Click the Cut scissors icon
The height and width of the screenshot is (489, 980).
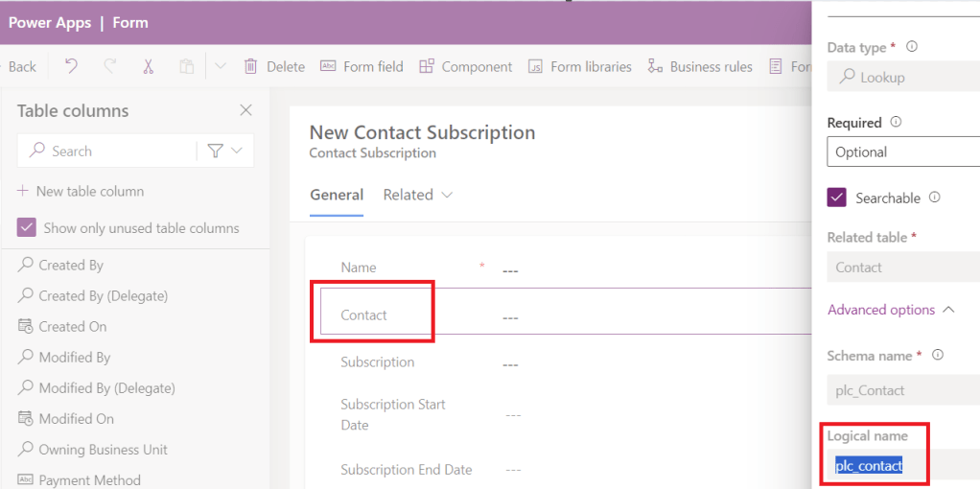tap(148, 66)
